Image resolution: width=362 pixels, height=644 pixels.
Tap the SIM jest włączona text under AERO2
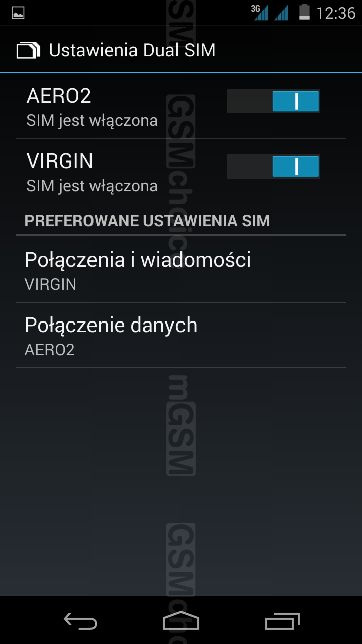tap(92, 121)
